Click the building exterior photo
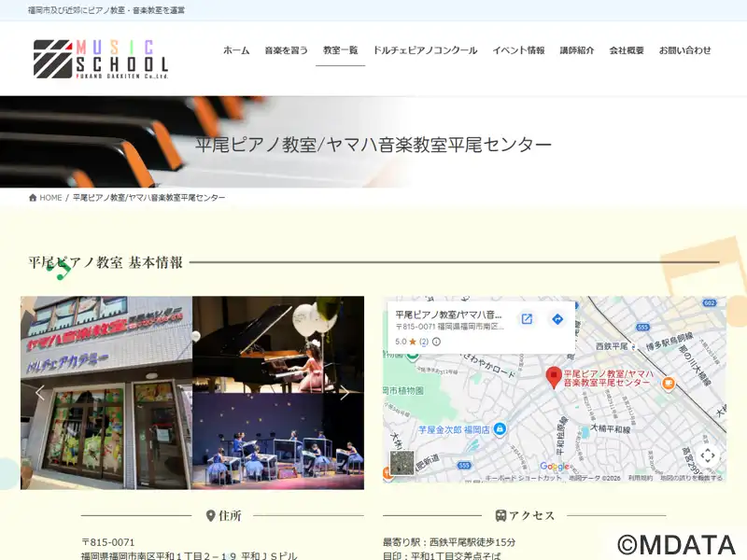The width and height of the screenshot is (747, 560). pyautogui.click(x=106, y=393)
